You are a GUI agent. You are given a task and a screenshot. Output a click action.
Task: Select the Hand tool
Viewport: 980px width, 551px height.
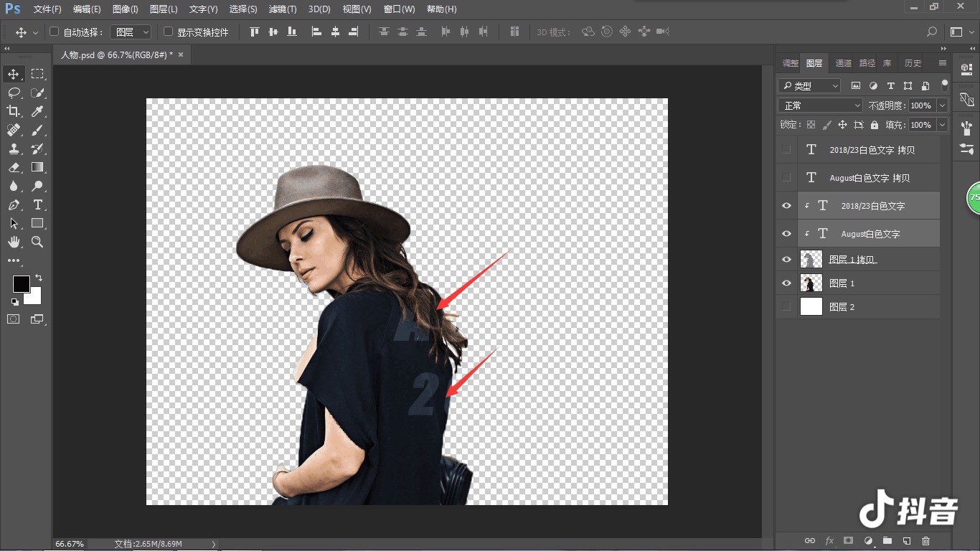coord(14,242)
